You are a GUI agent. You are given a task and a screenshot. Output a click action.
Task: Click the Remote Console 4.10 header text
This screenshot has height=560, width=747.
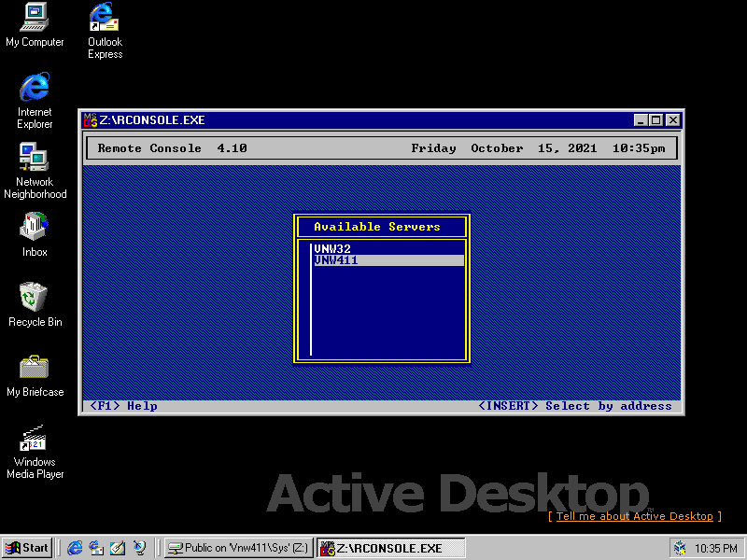[x=172, y=148]
